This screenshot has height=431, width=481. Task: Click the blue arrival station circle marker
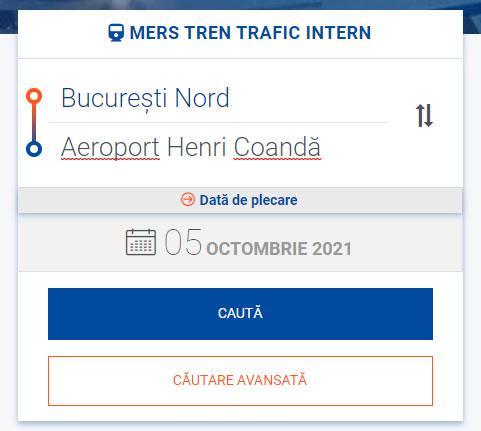34,149
